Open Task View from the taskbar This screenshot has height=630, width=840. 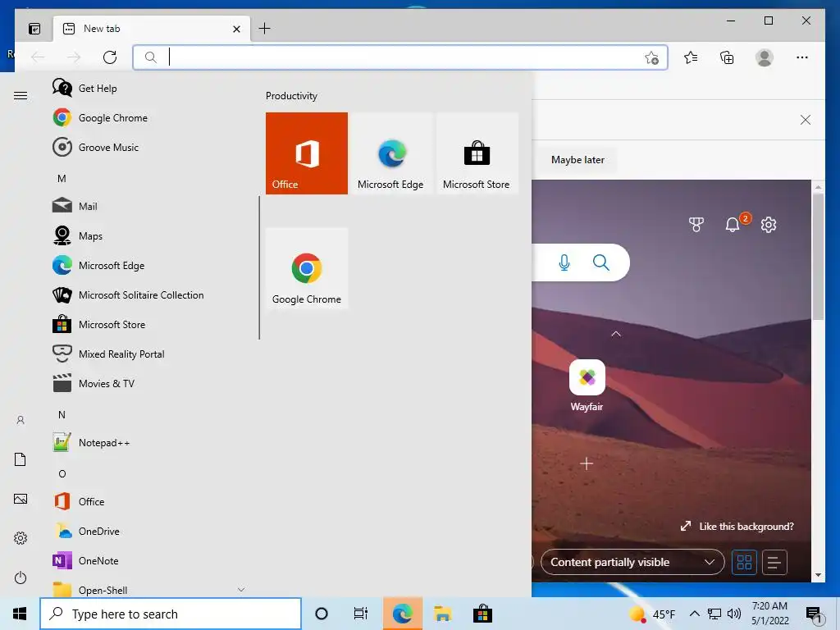click(361, 614)
